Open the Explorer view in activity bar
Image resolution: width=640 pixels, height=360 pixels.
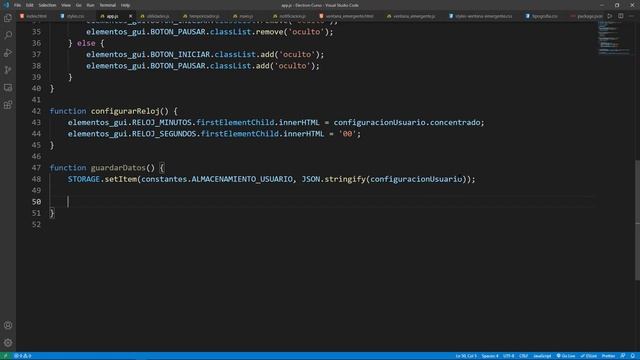[8, 18]
